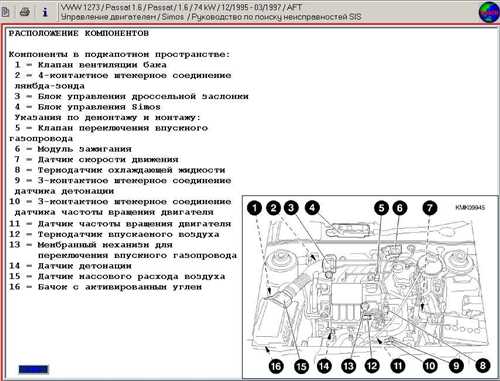Select item '12 = Термодатчик впускаемого воздуха'

point(114,234)
